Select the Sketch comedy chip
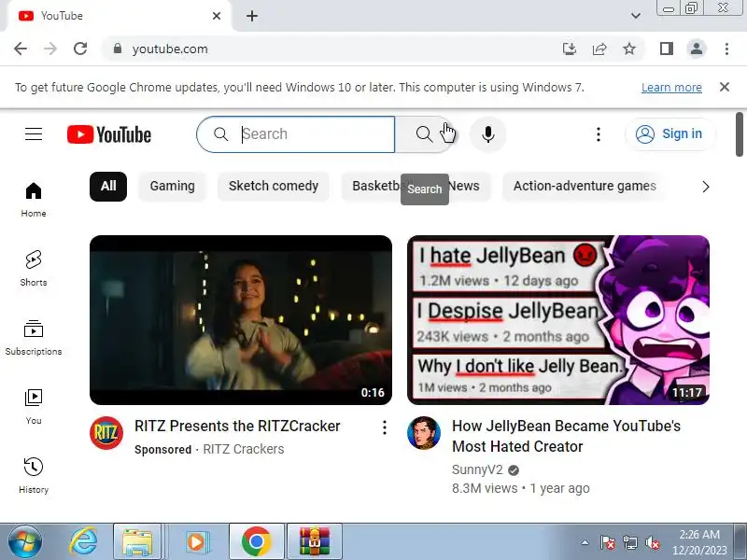747x560 pixels. coord(274,186)
